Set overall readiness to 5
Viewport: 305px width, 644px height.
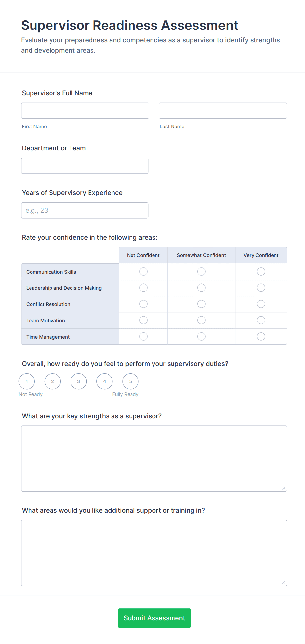pos(131,381)
